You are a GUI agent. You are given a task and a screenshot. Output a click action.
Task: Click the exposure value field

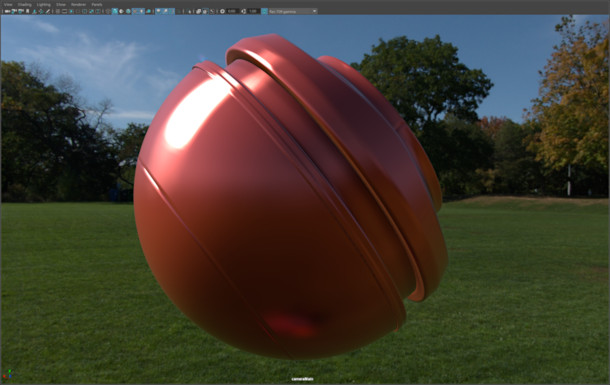tap(232, 11)
